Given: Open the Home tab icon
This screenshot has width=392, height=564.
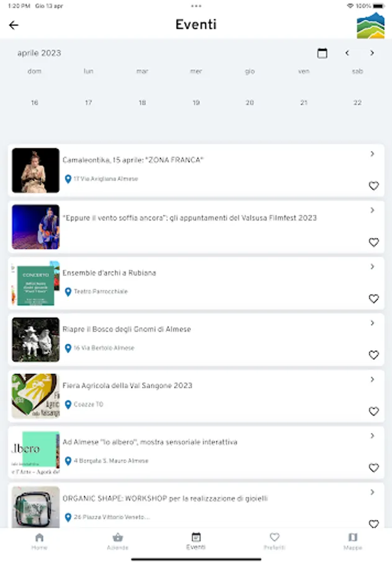Looking at the screenshot, I should pos(39,538).
